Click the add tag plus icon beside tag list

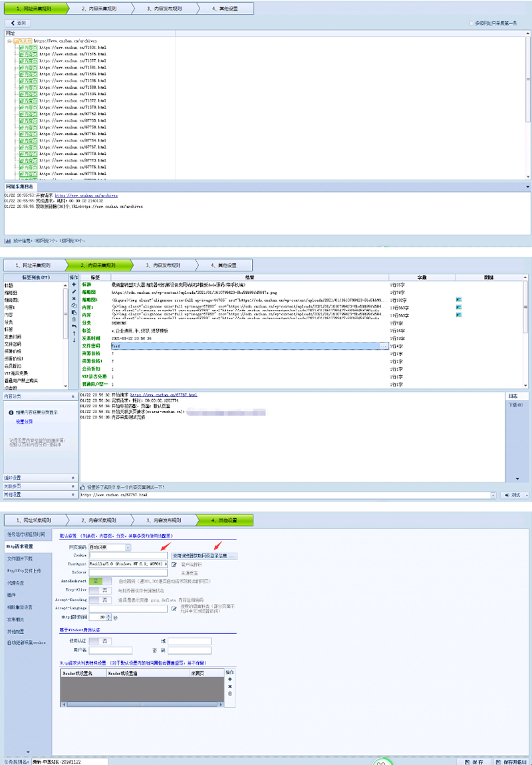pos(74,284)
